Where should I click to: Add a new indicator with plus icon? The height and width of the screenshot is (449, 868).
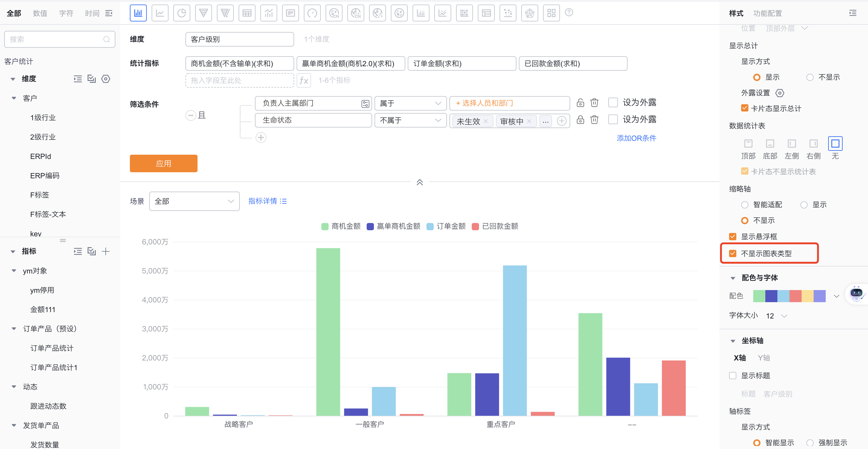point(105,251)
